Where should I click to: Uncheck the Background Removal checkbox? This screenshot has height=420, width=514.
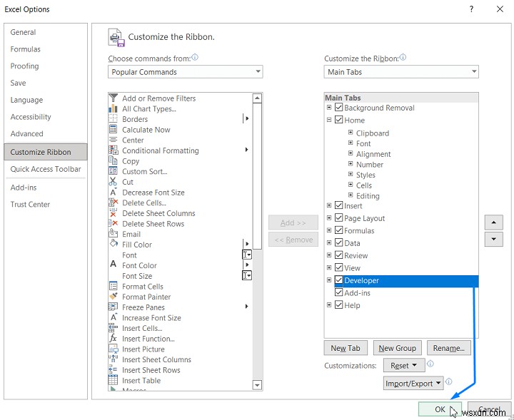pos(338,108)
